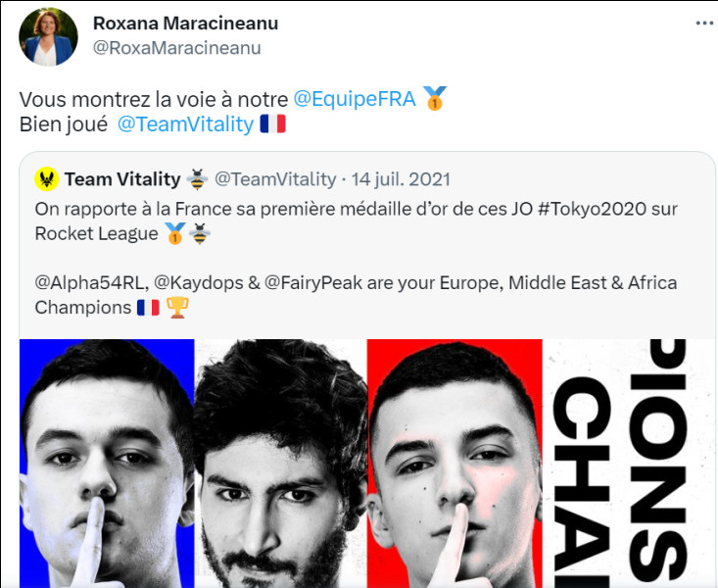The image size is (718, 588).
Task: Click the @Alpha54RL mention text
Action: point(90,283)
